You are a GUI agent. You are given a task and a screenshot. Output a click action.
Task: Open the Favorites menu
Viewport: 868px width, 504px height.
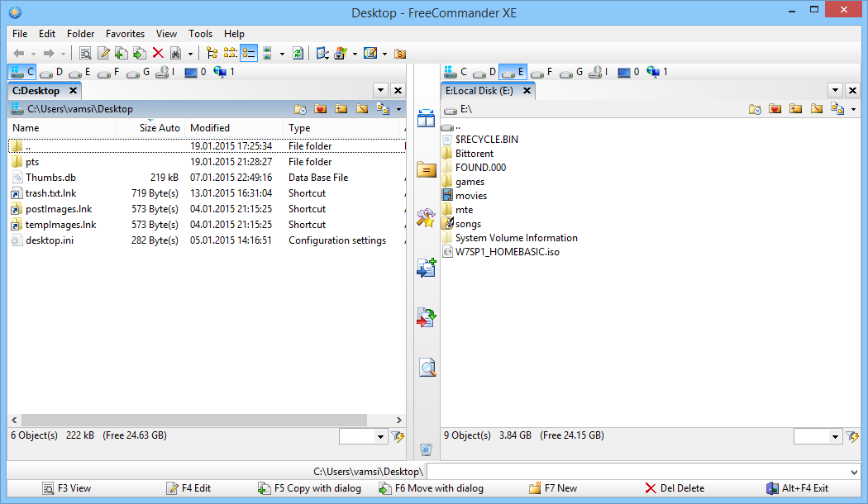point(125,34)
